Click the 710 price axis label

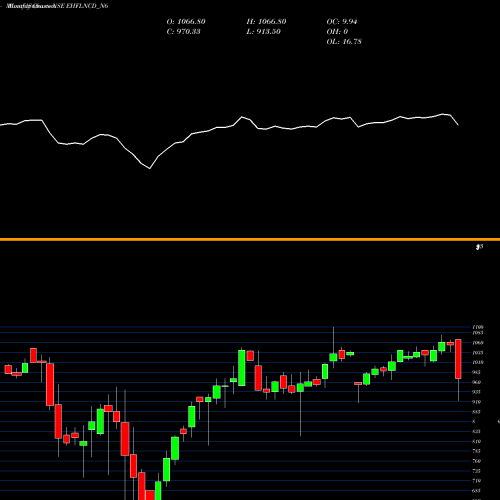coord(476,481)
